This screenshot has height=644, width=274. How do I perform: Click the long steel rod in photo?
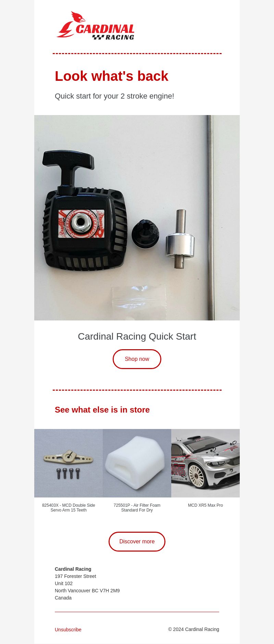point(210,218)
